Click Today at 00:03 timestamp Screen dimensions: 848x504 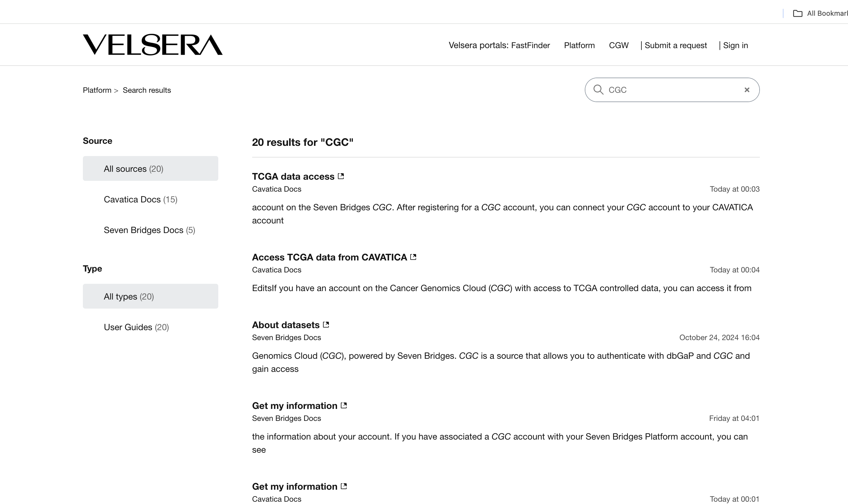[x=734, y=189]
